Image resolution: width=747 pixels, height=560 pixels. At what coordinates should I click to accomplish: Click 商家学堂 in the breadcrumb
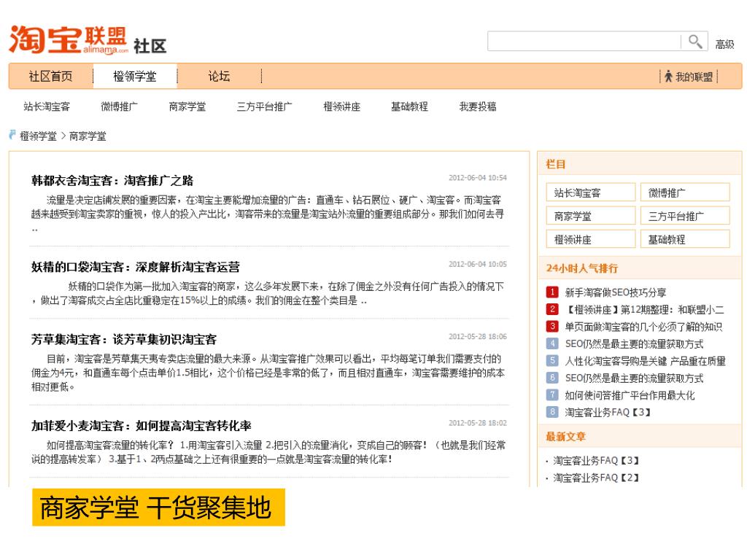pos(88,136)
